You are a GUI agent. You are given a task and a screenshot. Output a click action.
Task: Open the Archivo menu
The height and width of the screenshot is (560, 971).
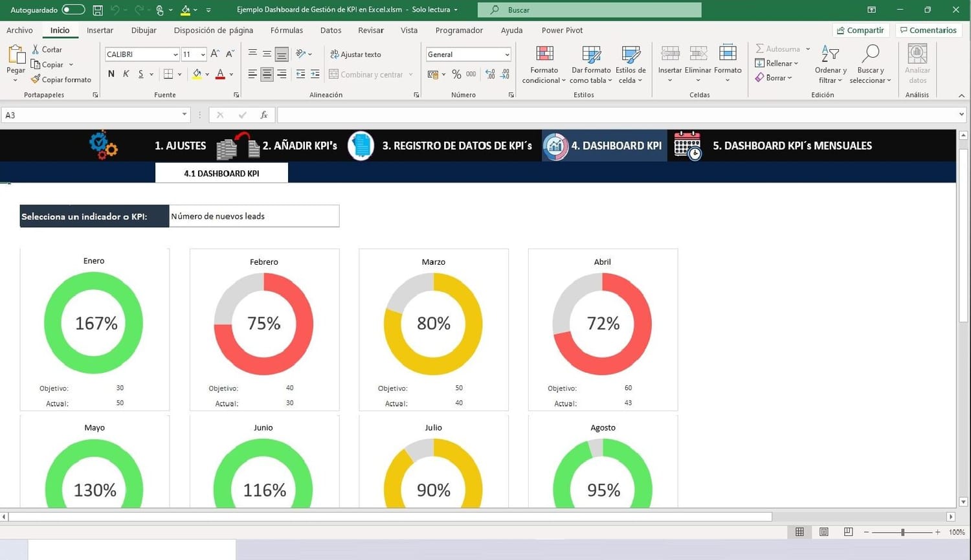[x=19, y=30]
